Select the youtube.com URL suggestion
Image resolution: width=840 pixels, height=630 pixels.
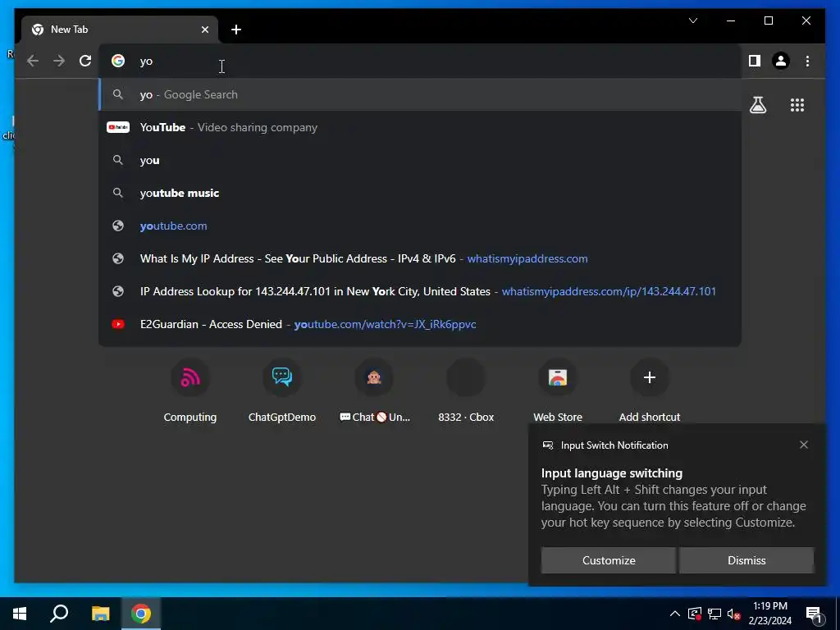420,226
